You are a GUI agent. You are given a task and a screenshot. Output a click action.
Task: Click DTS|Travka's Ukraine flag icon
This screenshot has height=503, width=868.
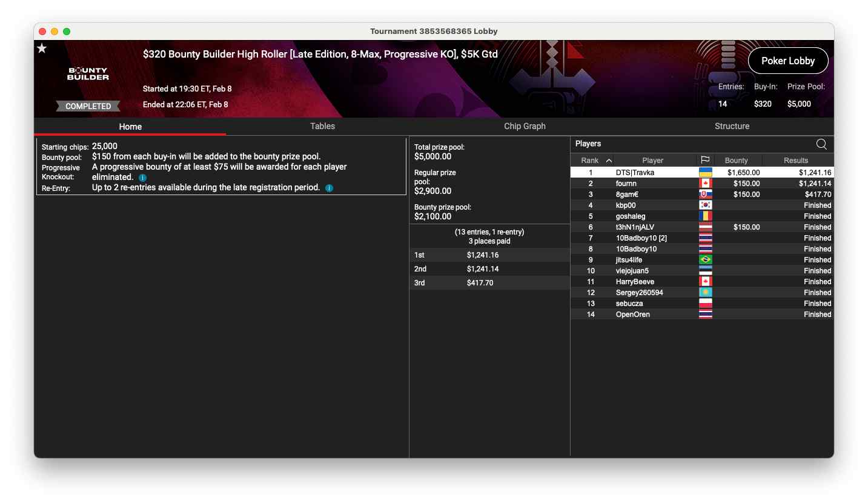tap(705, 173)
